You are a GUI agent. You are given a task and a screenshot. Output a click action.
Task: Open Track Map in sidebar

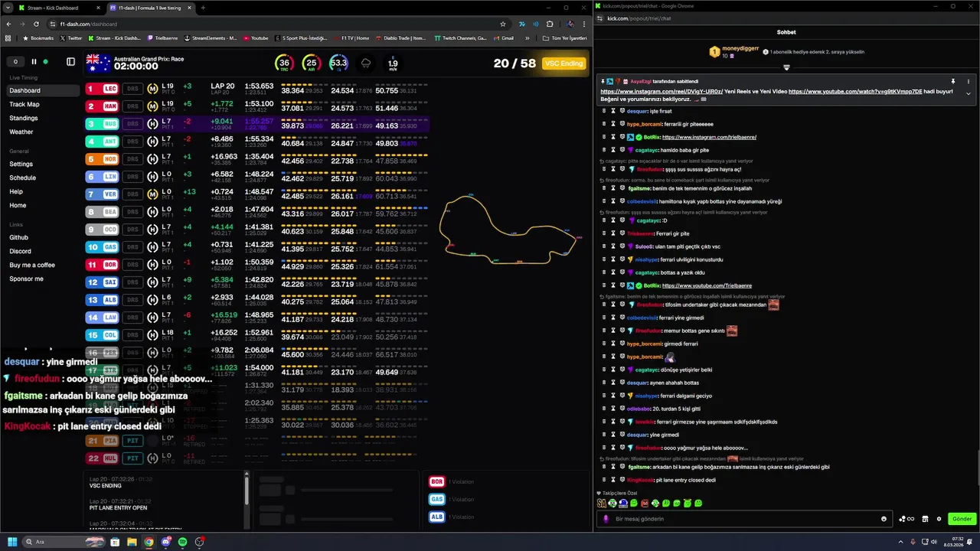(24, 104)
